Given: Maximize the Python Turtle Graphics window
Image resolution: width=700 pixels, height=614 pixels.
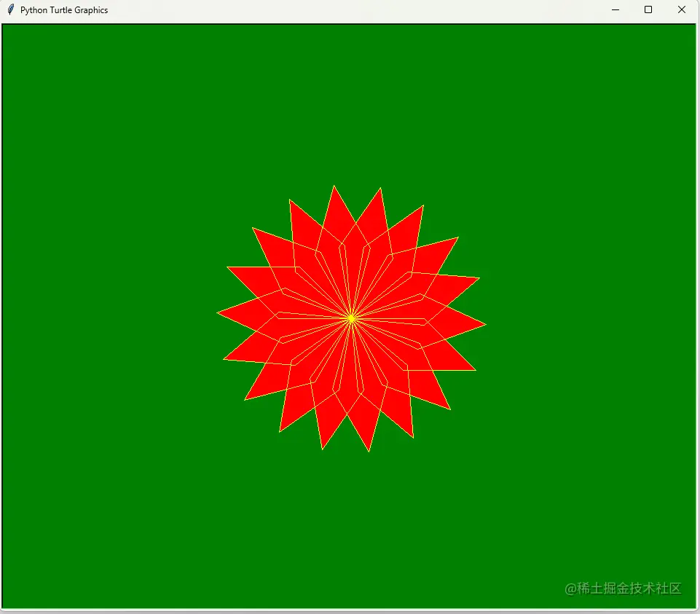Looking at the screenshot, I should tap(648, 9).
